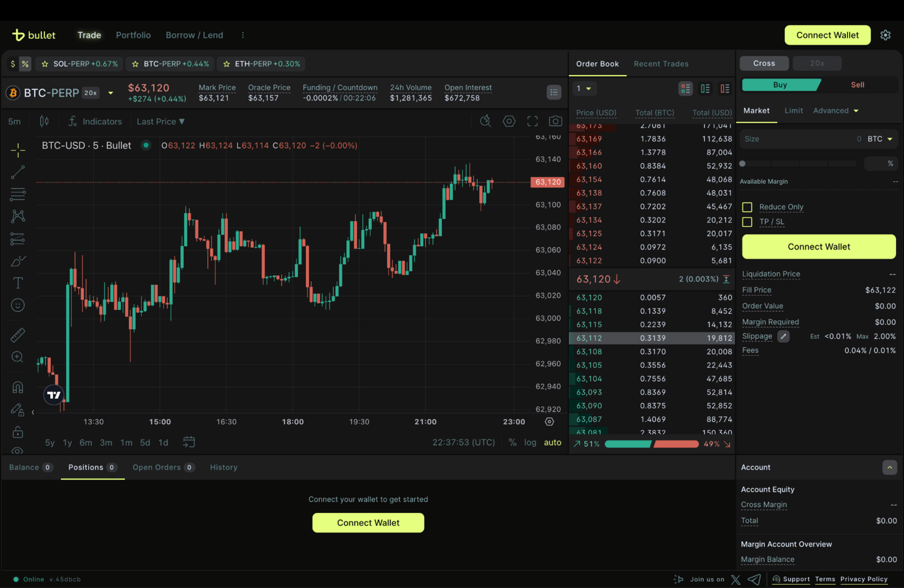Show asks only order book layout

tap(725, 89)
